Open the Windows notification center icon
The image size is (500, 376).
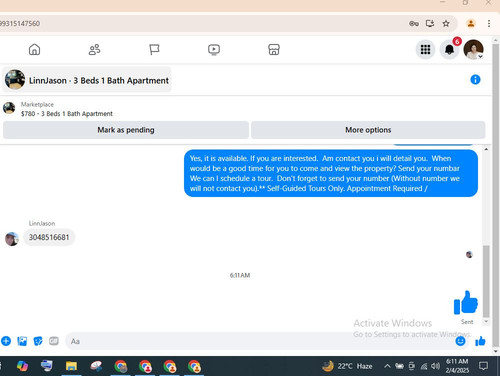coord(483,366)
